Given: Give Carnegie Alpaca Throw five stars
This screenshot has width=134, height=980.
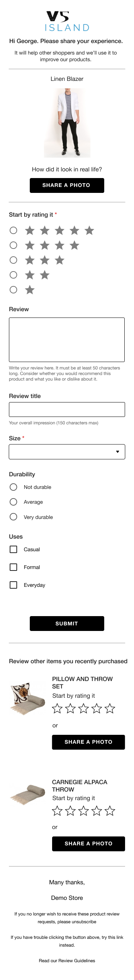Looking at the screenshot, I should 110,810.
